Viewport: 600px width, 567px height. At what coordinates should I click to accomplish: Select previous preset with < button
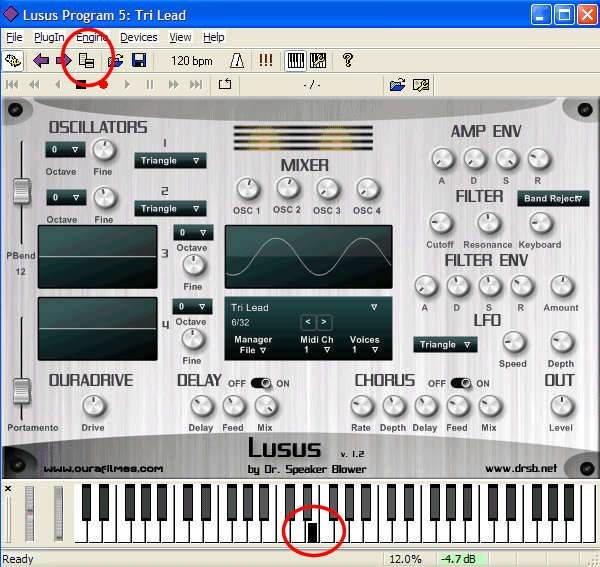pyautogui.click(x=308, y=322)
